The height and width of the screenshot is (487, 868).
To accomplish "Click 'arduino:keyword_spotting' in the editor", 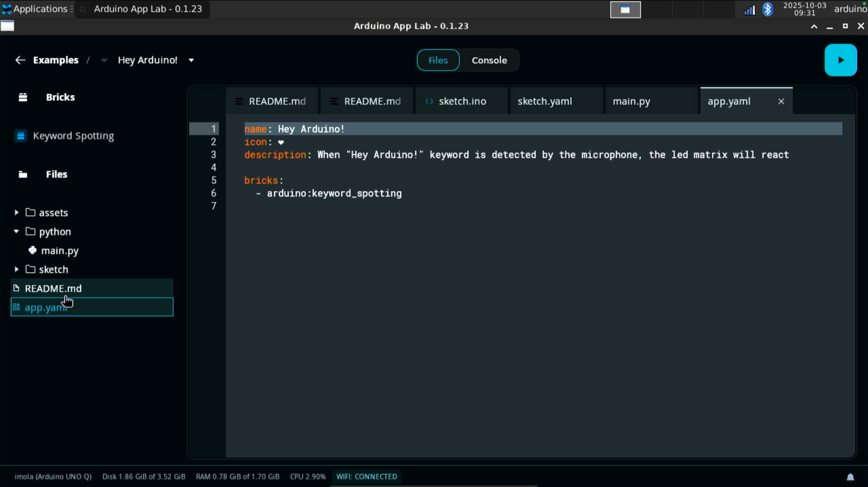I will tap(334, 194).
